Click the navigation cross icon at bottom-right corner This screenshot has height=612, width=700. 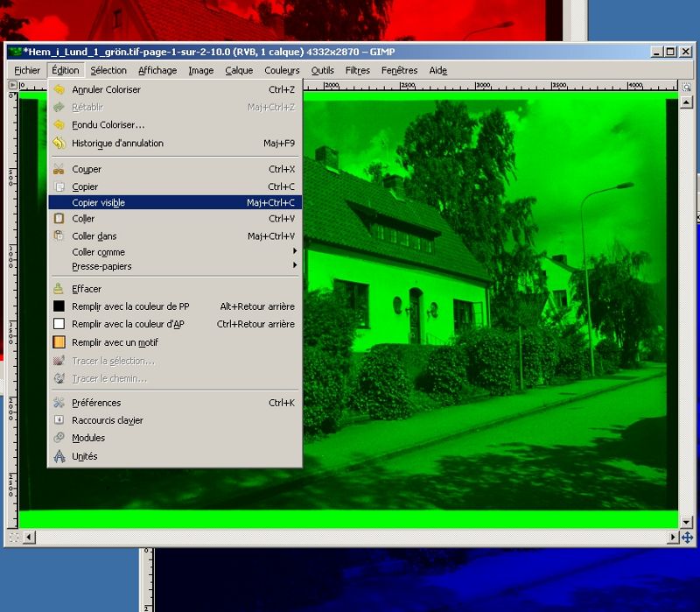click(x=687, y=537)
